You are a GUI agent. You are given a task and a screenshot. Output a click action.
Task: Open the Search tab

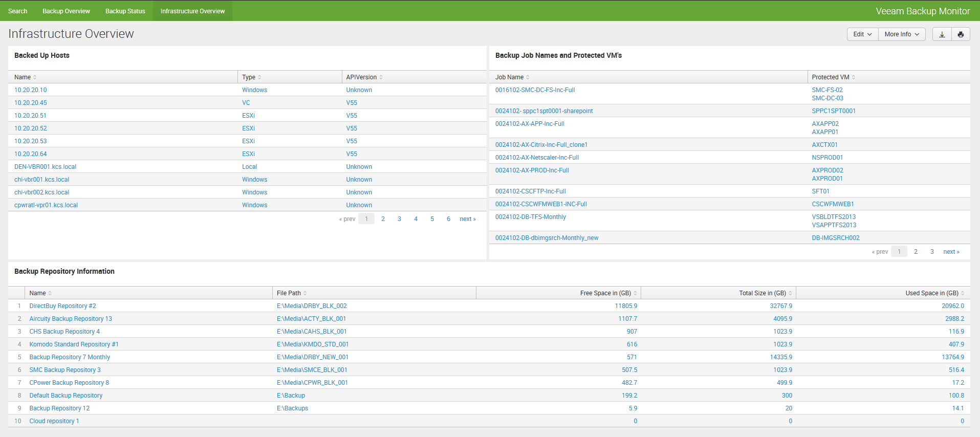pyautogui.click(x=18, y=11)
